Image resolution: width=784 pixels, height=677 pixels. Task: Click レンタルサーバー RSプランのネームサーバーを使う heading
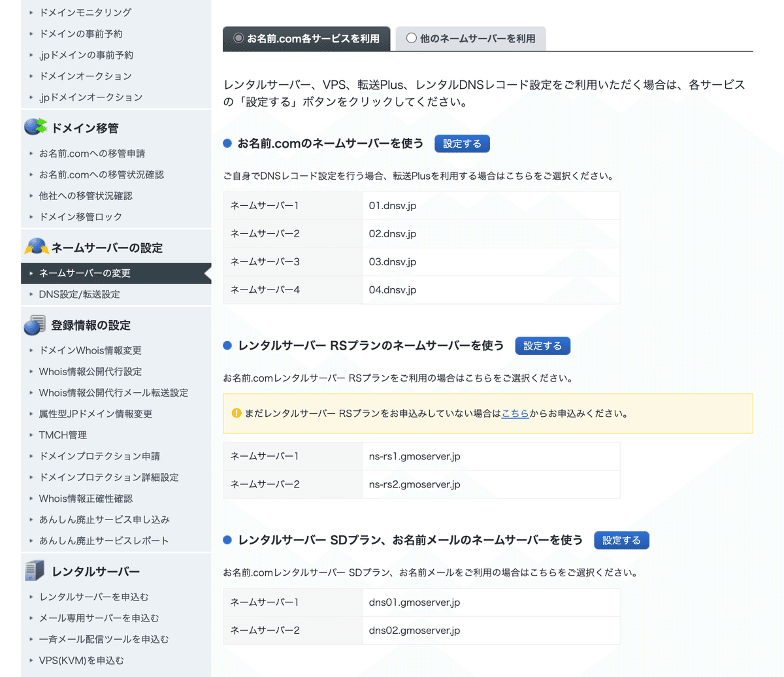[x=371, y=346]
